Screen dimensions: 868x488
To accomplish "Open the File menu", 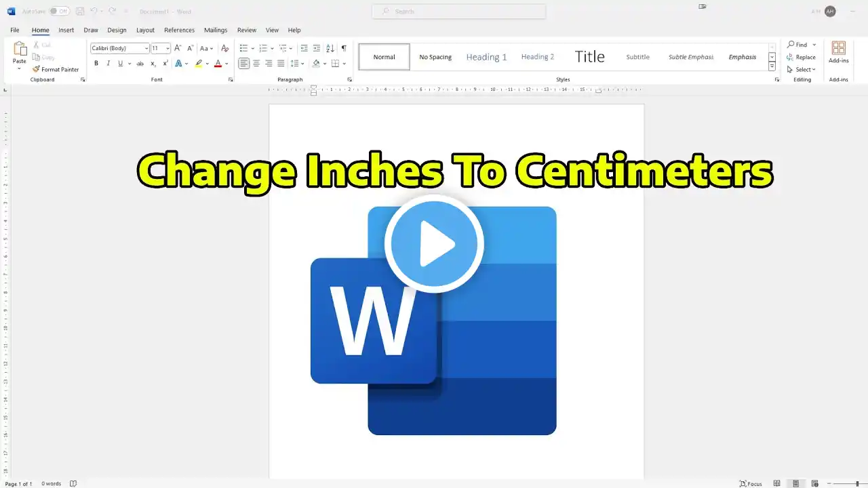I will pyautogui.click(x=14, y=30).
